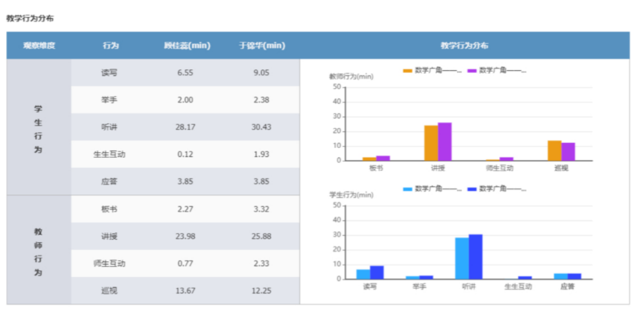Select the 于锦华(min) column header
This screenshot has width=644, height=312.
tap(262, 46)
